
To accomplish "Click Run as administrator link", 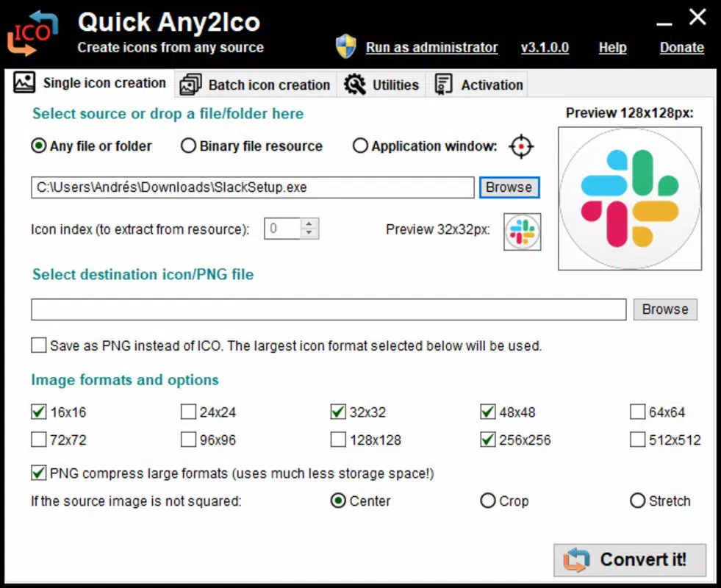I will point(431,47).
